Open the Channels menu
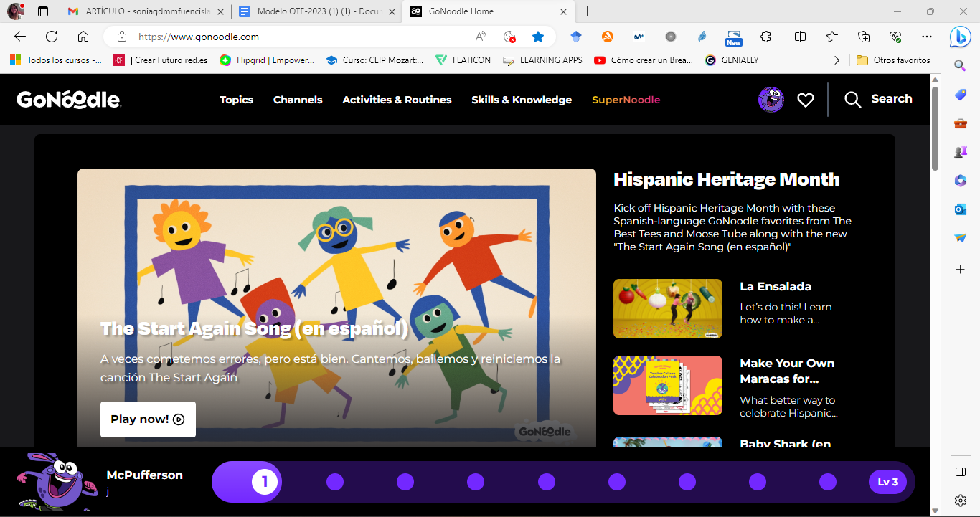Image resolution: width=980 pixels, height=517 pixels. [x=298, y=100]
